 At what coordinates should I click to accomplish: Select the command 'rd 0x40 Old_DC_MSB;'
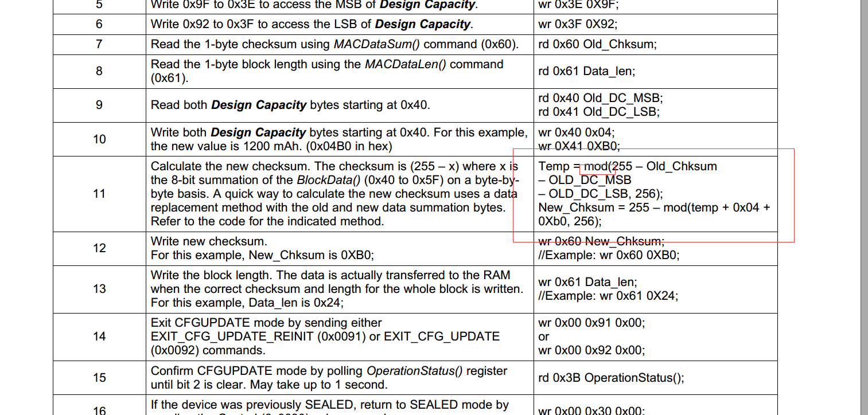pos(601,98)
